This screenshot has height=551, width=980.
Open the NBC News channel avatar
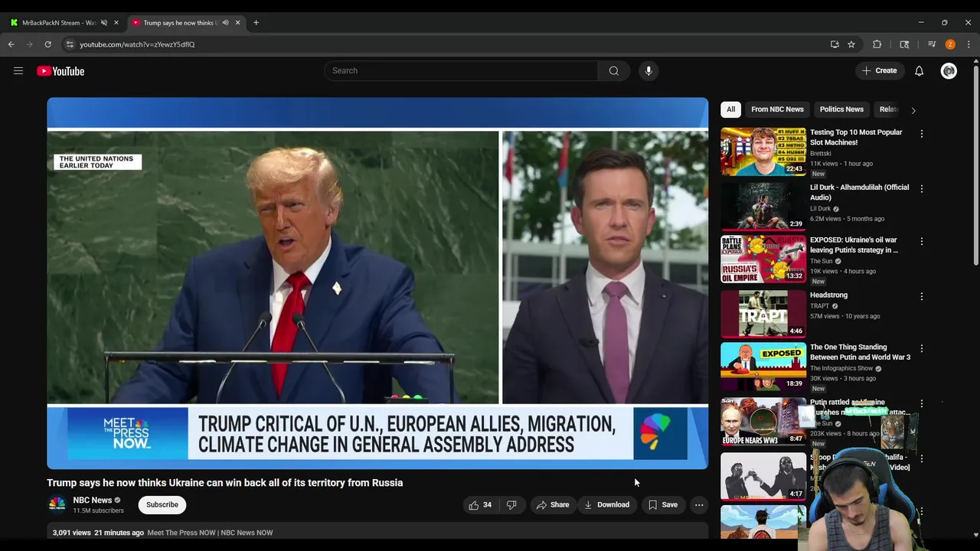click(x=57, y=504)
